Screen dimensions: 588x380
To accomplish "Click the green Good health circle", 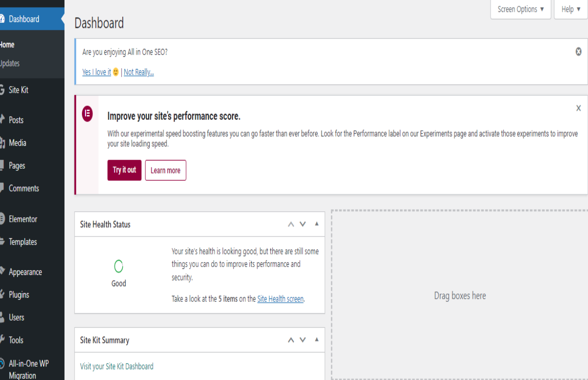I will (119, 266).
